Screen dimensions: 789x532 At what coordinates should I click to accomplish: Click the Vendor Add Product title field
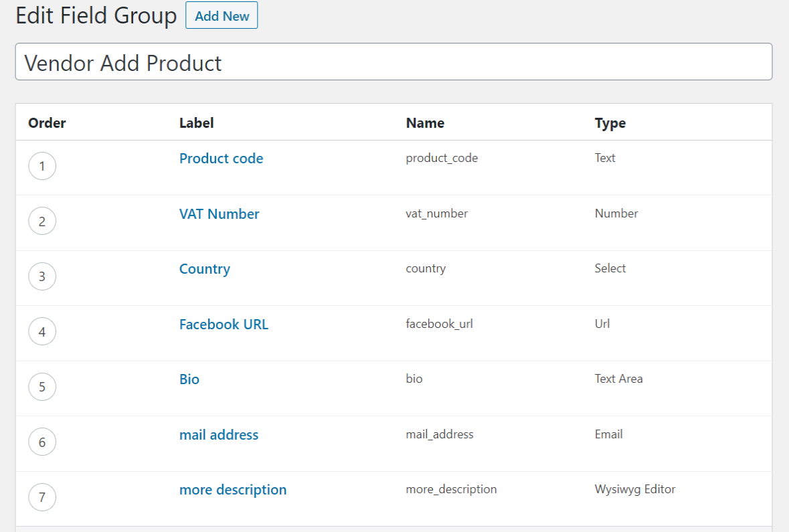pyautogui.click(x=393, y=62)
